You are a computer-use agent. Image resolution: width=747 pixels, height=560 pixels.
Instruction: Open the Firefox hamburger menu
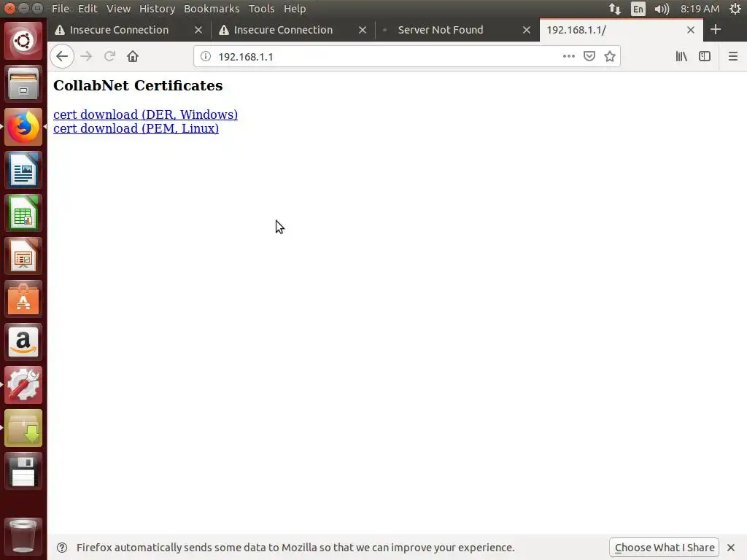click(732, 56)
